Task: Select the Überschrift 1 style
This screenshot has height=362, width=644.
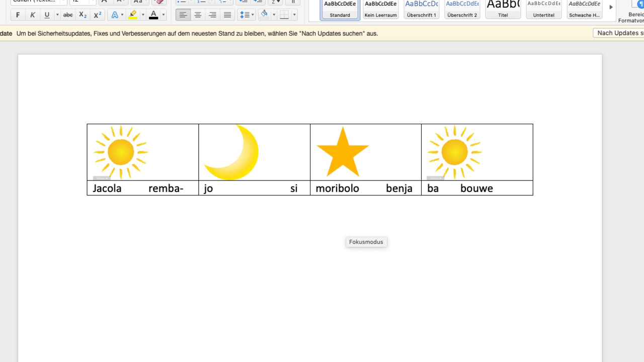Action: point(421,9)
